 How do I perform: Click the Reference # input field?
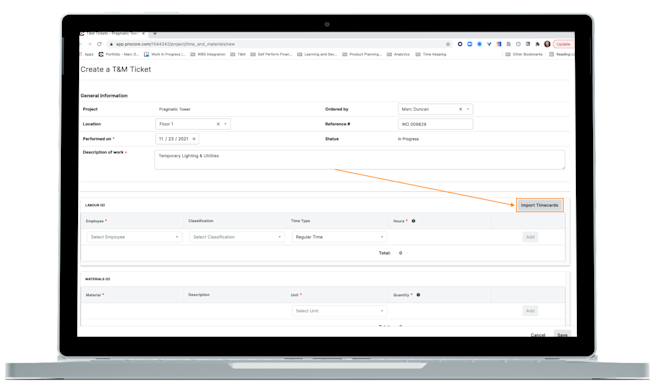pos(435,124)
